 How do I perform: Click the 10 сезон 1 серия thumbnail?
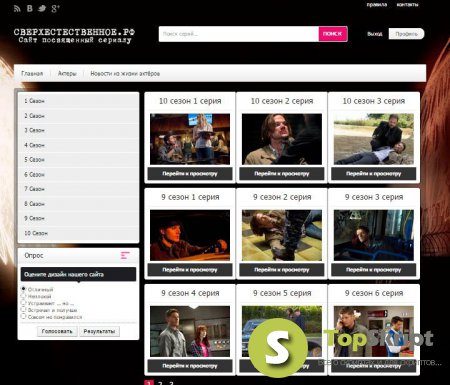(x=190, y=139)
